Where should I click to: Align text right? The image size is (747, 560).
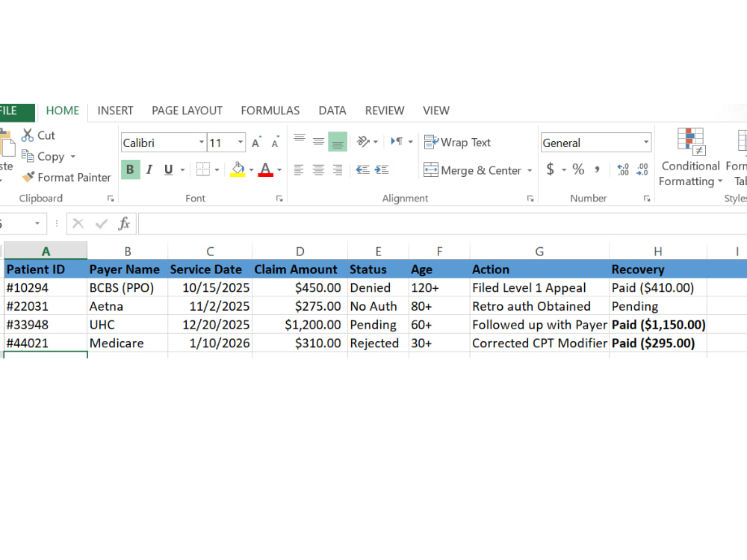click(338, 169)
